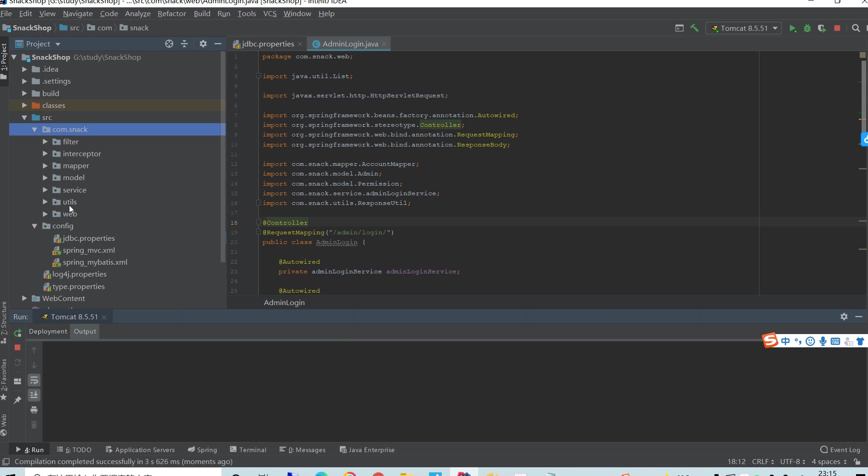This screenshot has width=868, height=476.
Task: Open the Event Log panel
Action: pos(840,450)
